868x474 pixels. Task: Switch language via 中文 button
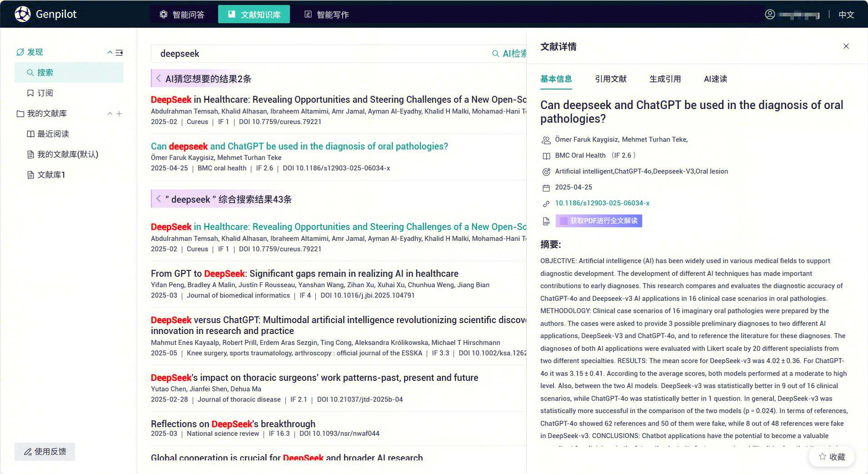click(846, 15)
